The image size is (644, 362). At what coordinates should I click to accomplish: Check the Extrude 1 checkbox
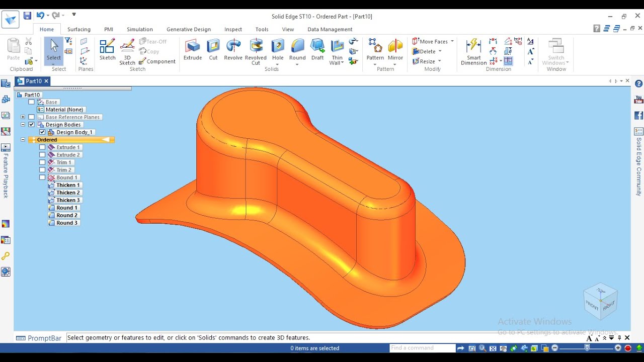tap(42, 147)
